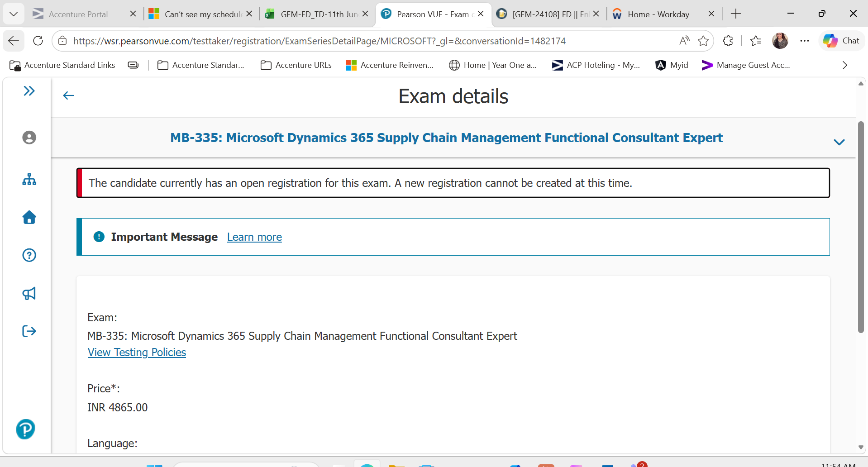Open the Learn more link
The width and height of the screenshot is (868, 467).
[x=254, y=237]
